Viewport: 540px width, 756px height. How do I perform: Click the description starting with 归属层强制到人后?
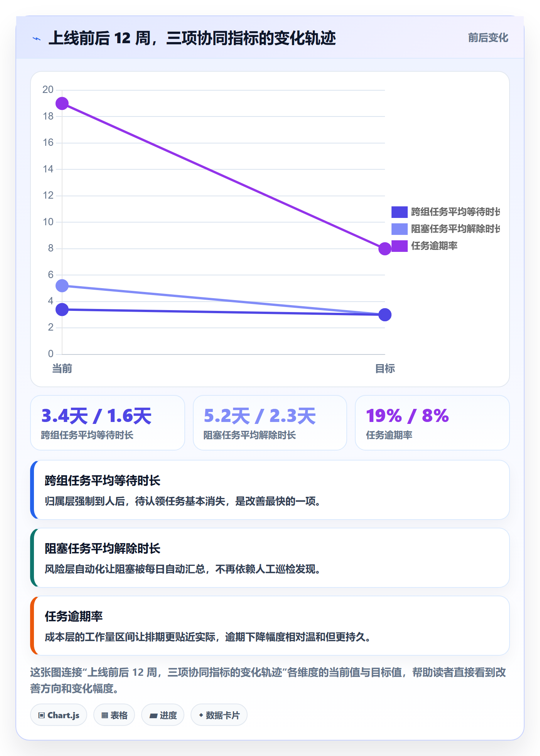183,501
